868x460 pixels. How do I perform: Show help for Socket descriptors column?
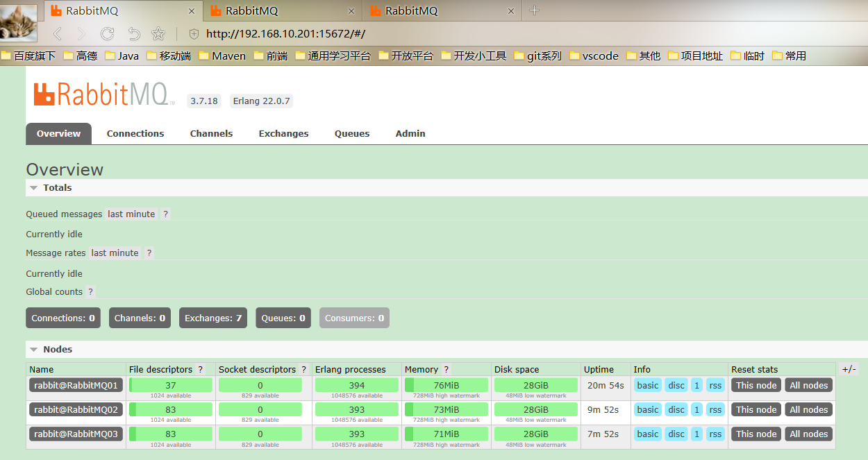[x=303, y=370]
